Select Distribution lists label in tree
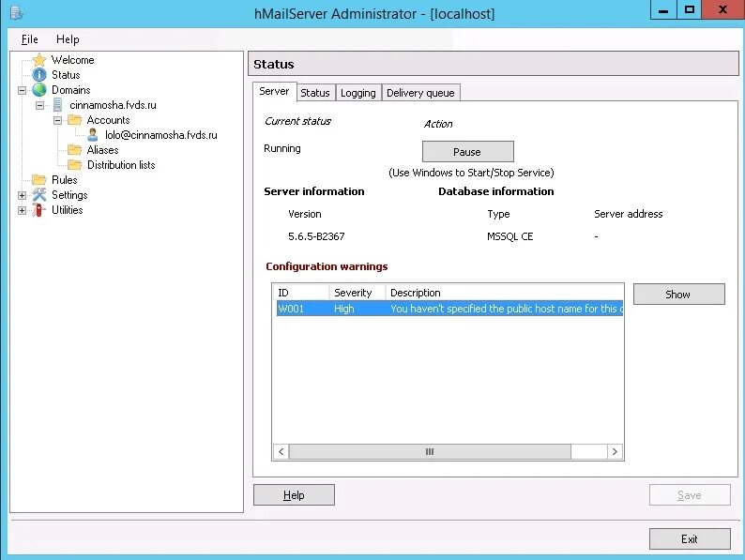 click(121, 165)
